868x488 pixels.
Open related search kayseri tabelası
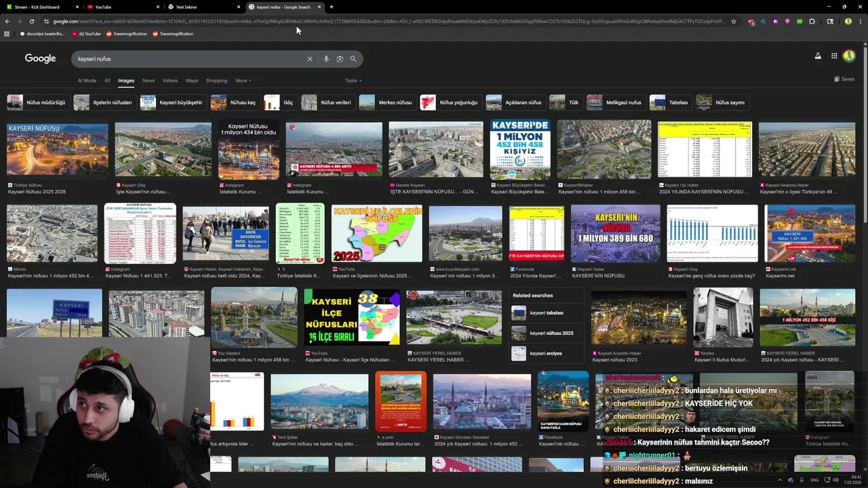547,313
